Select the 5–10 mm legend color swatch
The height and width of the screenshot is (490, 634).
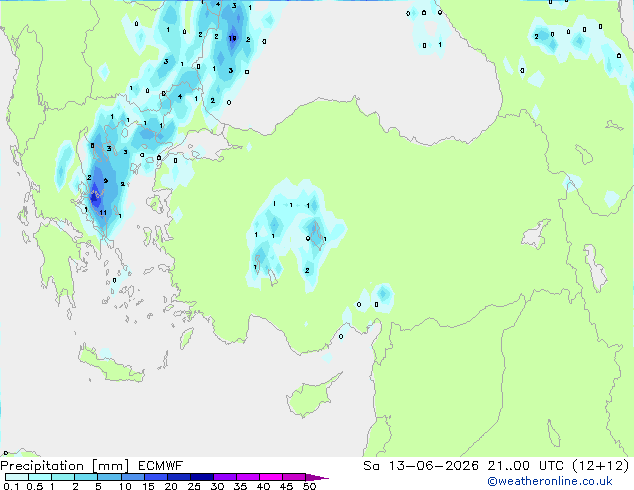(109, 477)
